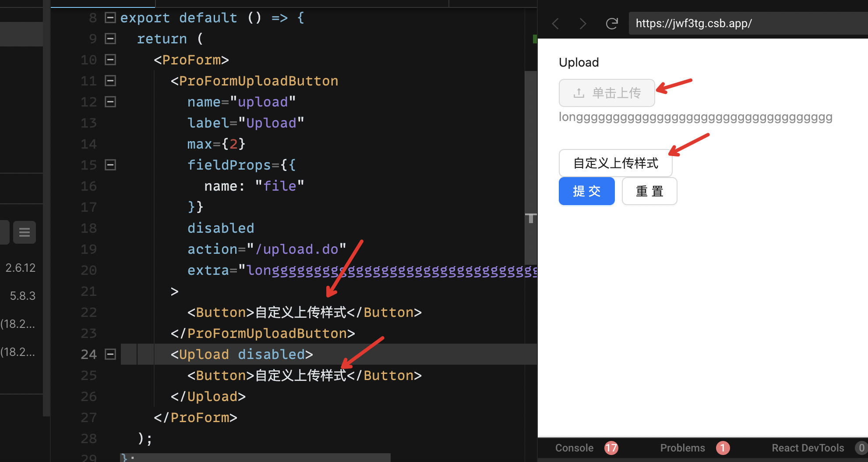Collapse the Upload disabled block on line 24
Viewport: 868px width, 462px height.
point(110,354)
